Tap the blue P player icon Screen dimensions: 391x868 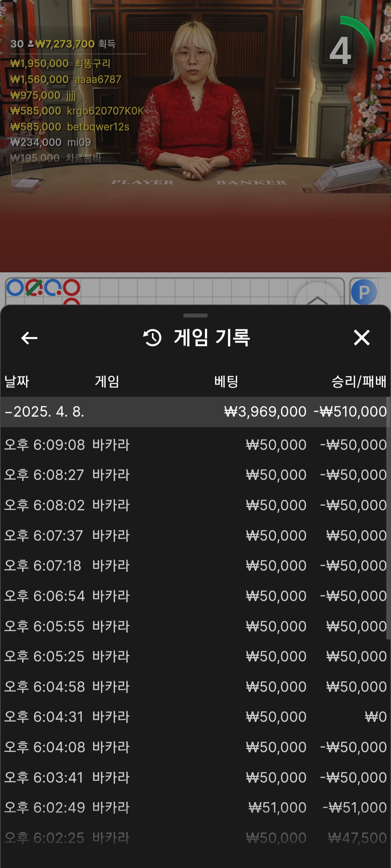[x=363, y=292]
